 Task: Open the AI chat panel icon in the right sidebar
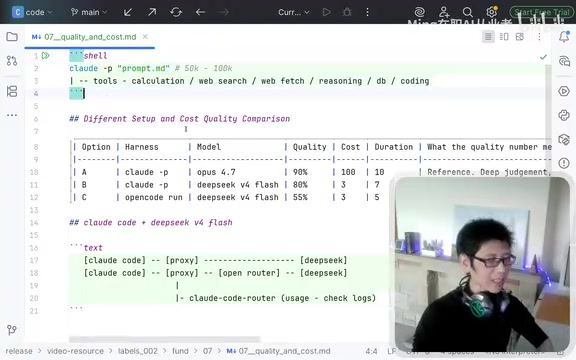click(x=564, y=61)
